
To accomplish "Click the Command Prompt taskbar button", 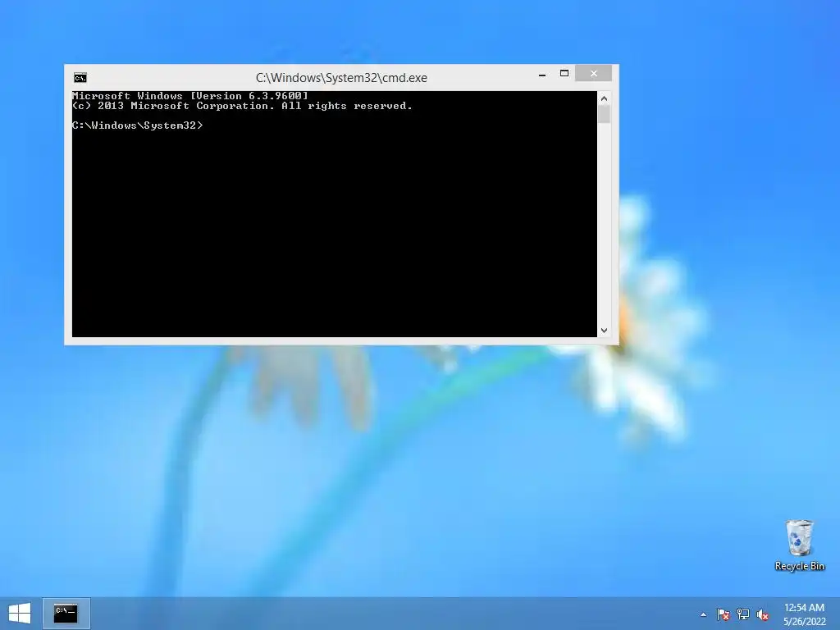I will point(66,614).
